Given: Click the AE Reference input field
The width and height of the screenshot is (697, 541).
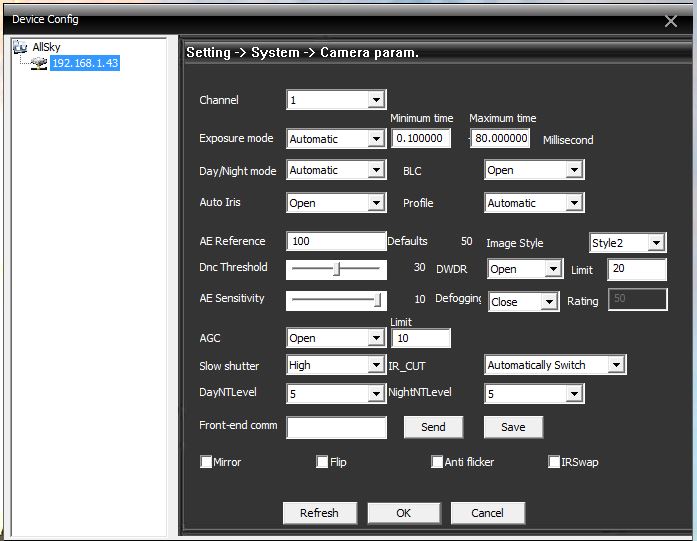Looking at the screenshot, I should click(x=336, y=241).
